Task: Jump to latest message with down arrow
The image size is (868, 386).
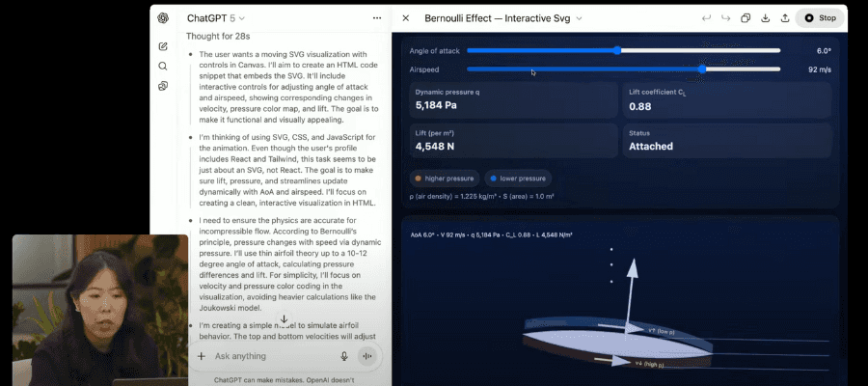Action: pyautogui.click(x=284, y=319)
